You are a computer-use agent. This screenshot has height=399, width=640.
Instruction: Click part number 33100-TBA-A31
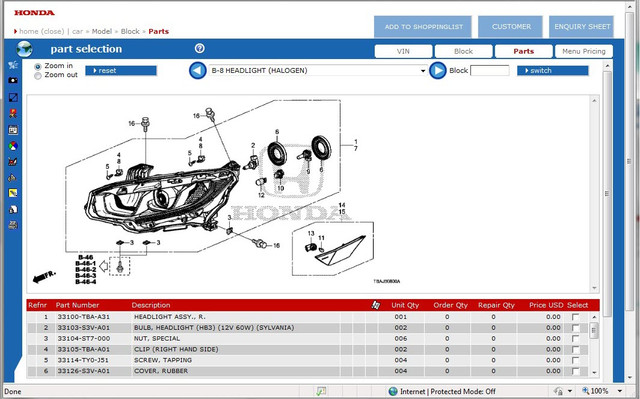(83, 317)
